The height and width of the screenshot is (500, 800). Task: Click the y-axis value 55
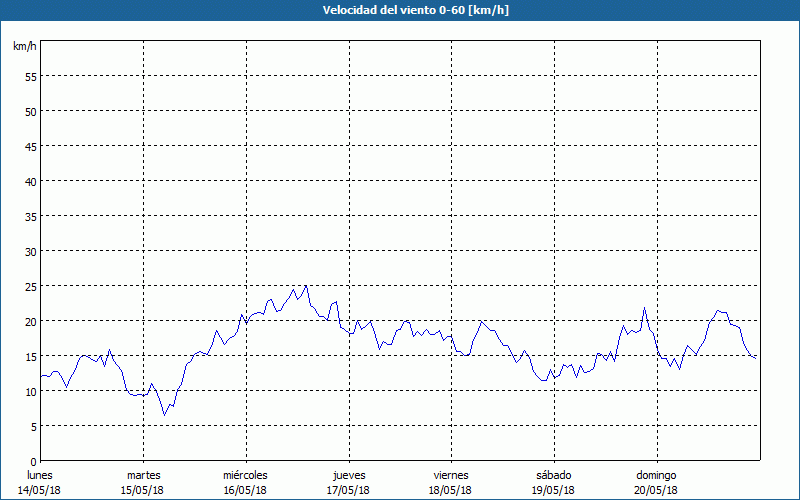tap(31, 78)
